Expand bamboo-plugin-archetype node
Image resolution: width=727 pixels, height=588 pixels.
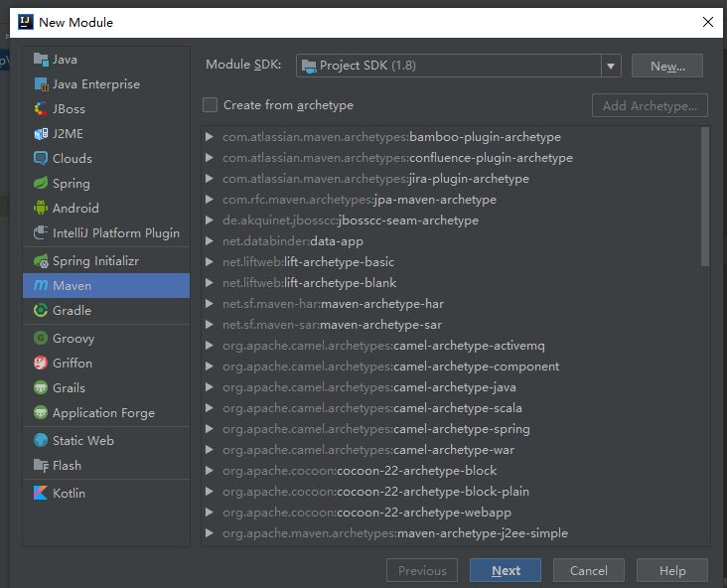tap(210, 137)
